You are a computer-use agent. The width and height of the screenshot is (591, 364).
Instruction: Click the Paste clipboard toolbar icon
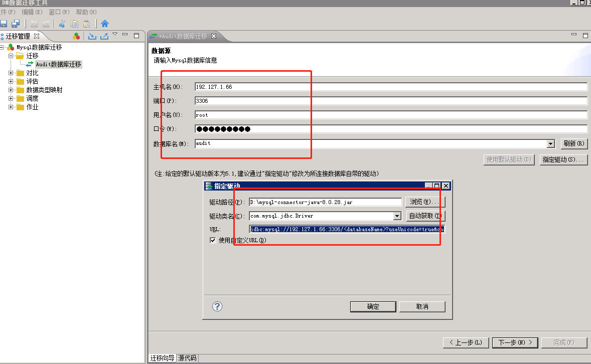coord(87,24)
